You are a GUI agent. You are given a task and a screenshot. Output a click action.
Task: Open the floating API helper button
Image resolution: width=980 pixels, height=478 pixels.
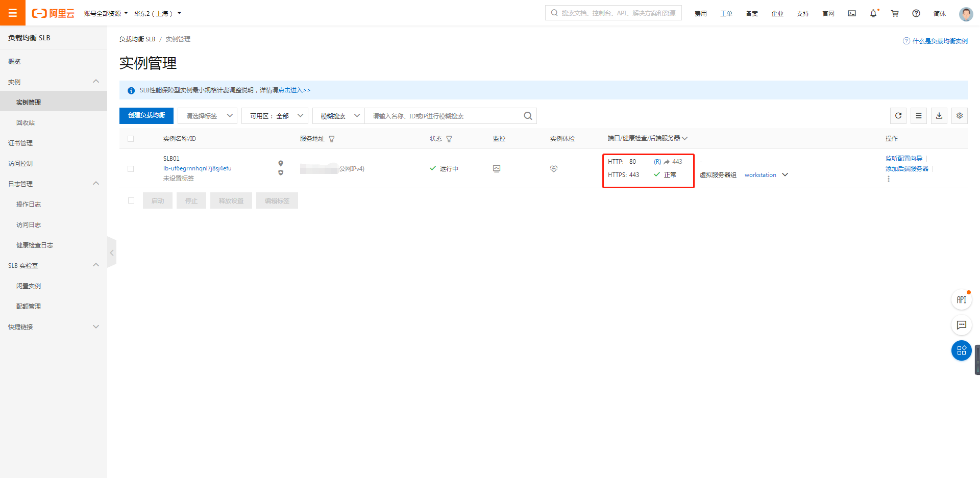962,299
